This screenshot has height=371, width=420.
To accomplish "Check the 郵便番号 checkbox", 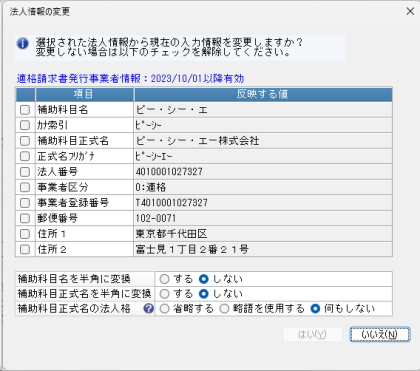I will pos(25,218).
